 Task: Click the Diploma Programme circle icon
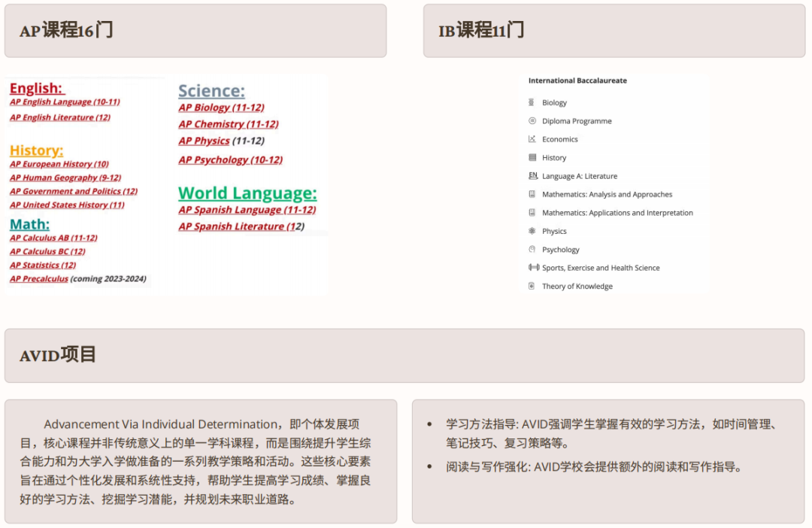532,121
